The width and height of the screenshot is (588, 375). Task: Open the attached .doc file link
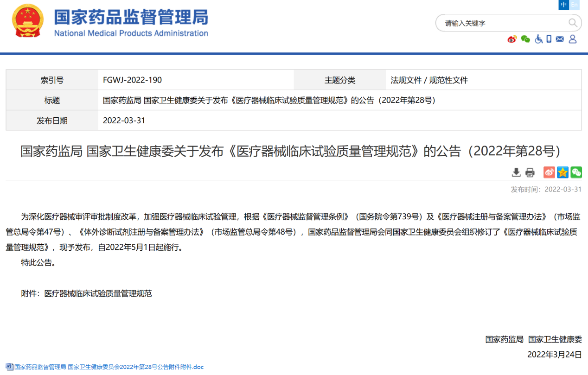[x=109, y=367]
